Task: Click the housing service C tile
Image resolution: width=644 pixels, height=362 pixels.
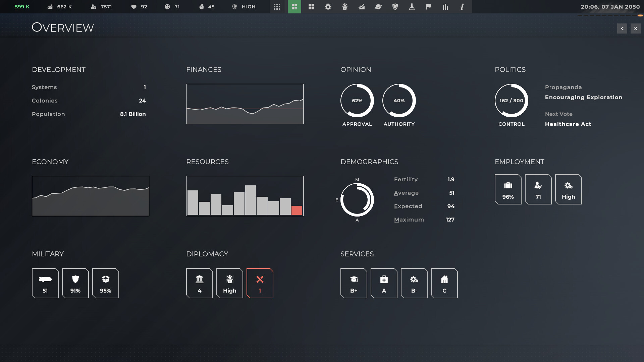Action: click(444, 283)
